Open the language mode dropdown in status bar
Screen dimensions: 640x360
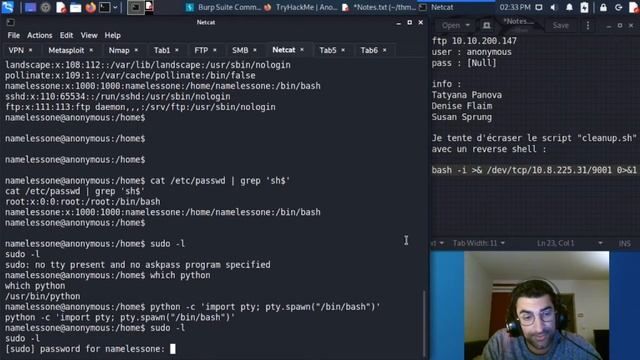[x=438, y=243]
